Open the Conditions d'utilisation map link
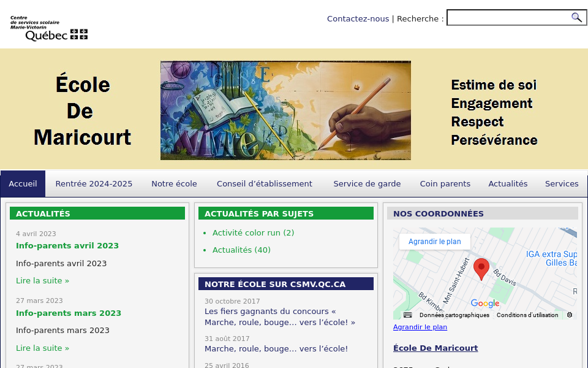The image size is (588, 368). pos(527,315)
